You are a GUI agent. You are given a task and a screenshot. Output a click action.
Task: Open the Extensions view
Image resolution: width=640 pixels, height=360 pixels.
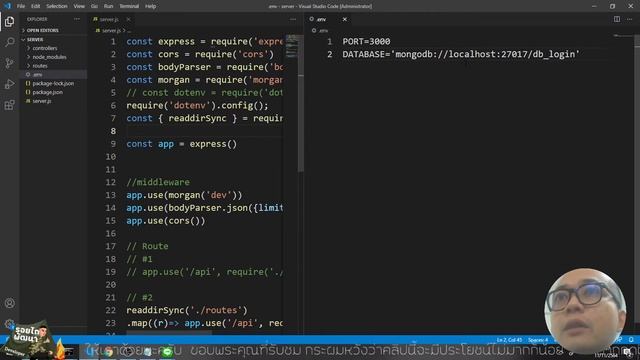9,105
